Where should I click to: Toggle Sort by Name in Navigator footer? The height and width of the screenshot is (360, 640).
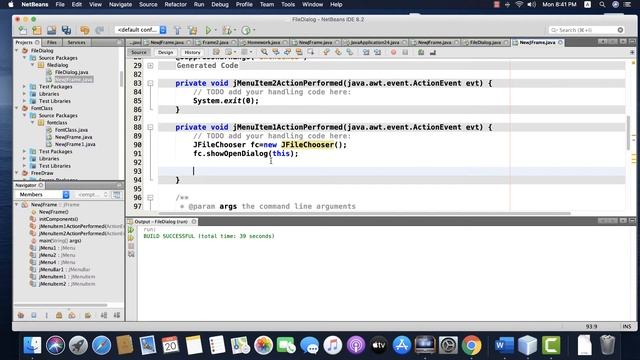104,315
